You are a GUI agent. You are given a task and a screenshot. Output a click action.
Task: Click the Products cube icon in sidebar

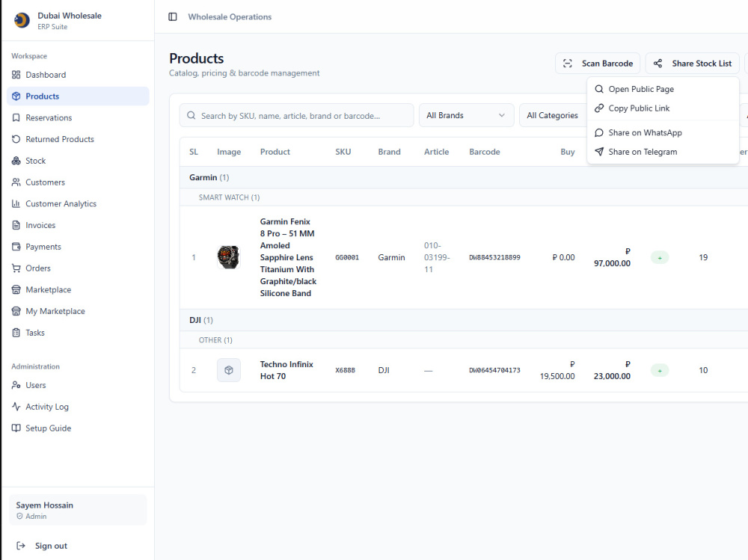tap(16, 96)
